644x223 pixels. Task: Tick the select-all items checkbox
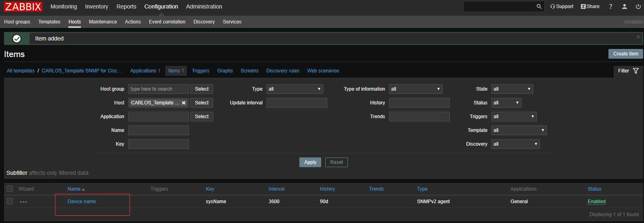(x=10, y=189)
